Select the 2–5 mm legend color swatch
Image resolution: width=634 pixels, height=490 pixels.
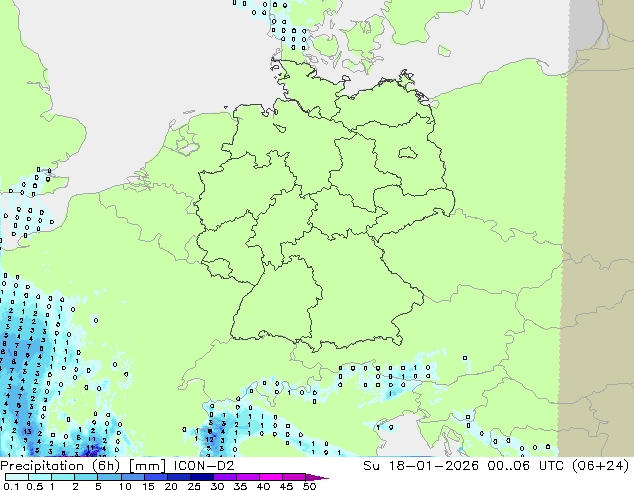[x=86, y=477]
